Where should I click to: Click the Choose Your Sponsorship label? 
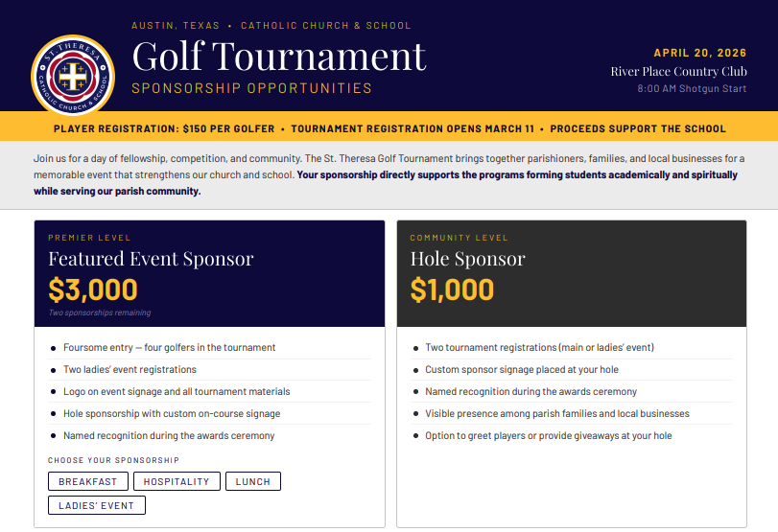(113, 460)
